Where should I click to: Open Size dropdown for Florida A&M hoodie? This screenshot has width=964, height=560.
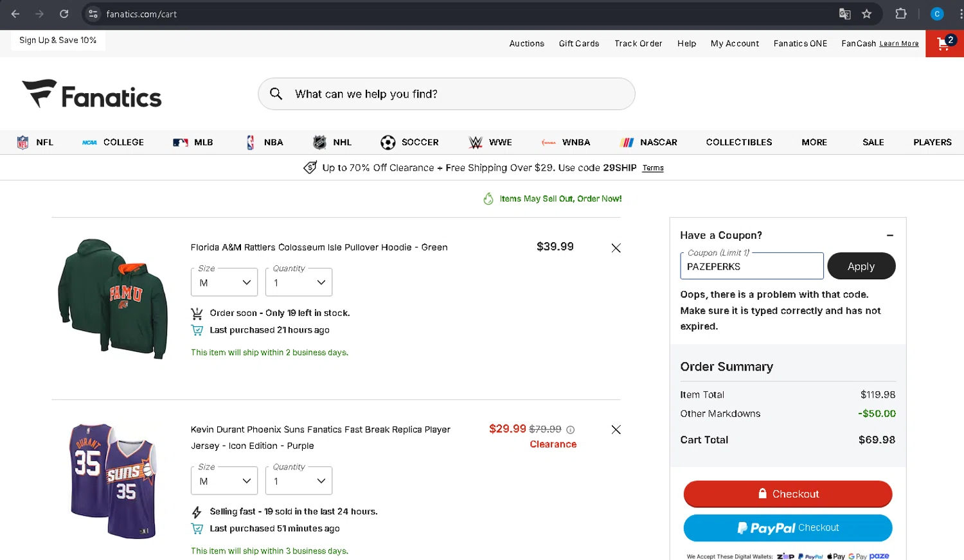click(224, 283)
